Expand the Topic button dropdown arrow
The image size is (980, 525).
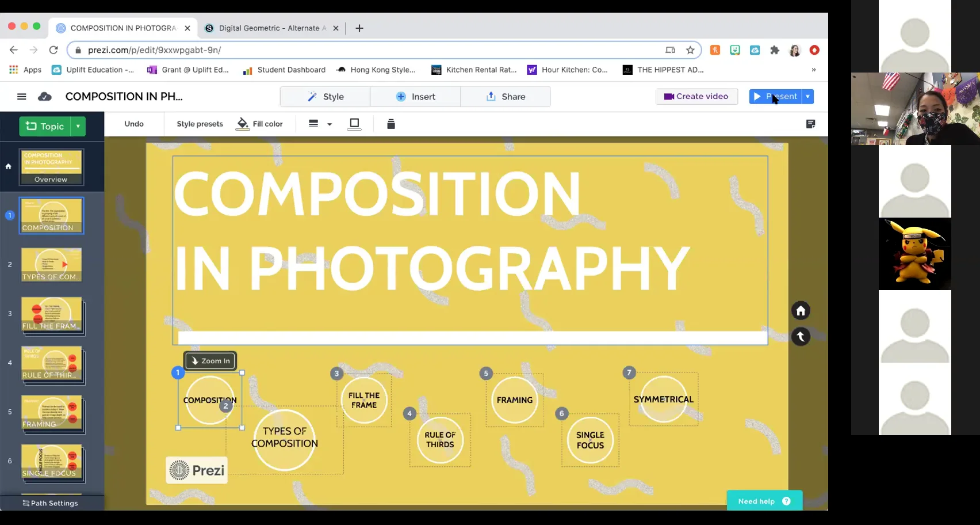tap(78, 126)
